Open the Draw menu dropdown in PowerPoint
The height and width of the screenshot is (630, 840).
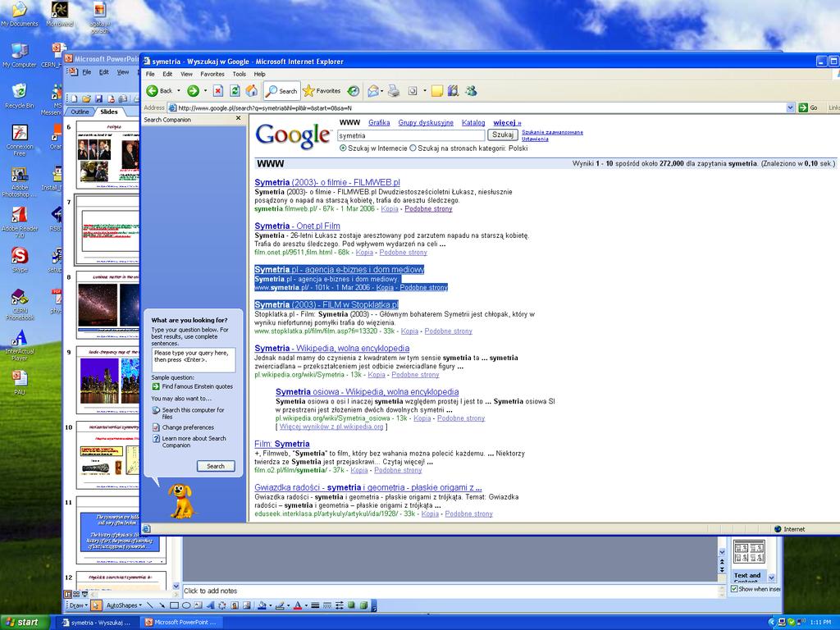point(78,605)
